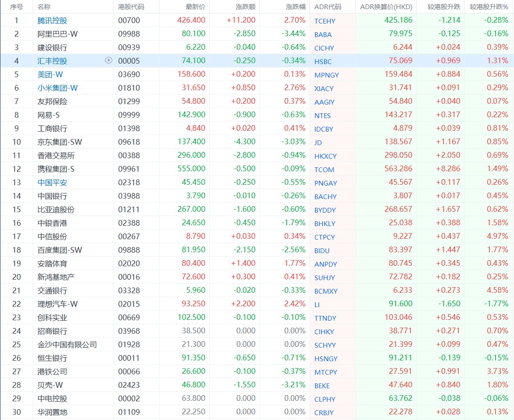Open the BIDU ADR code link
514x420 pixels.
click(322, 251)
